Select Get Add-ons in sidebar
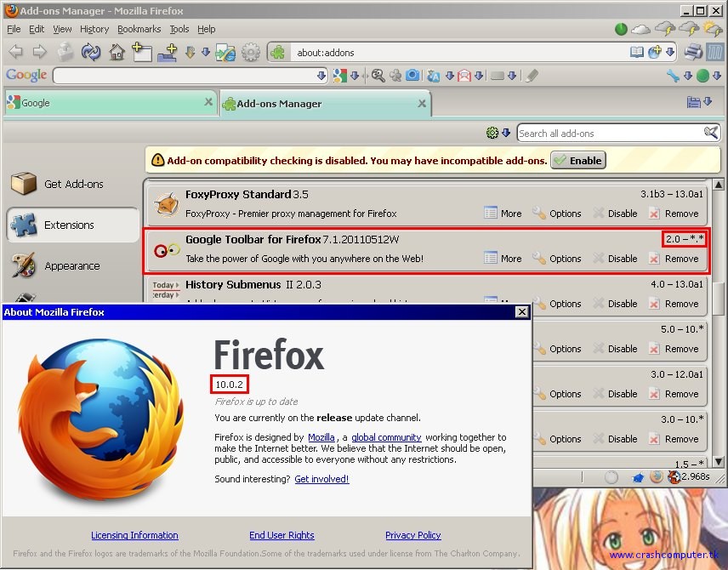This screenshot has height=570, width=728. coord(73,184)
